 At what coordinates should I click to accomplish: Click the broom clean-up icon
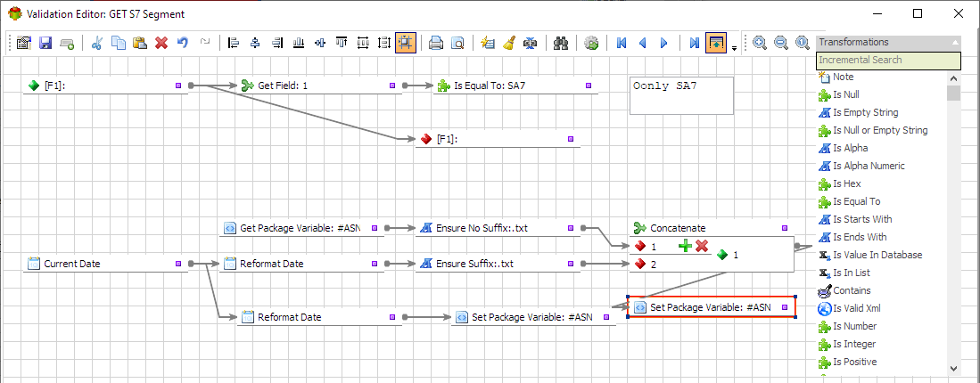[509, 43]
